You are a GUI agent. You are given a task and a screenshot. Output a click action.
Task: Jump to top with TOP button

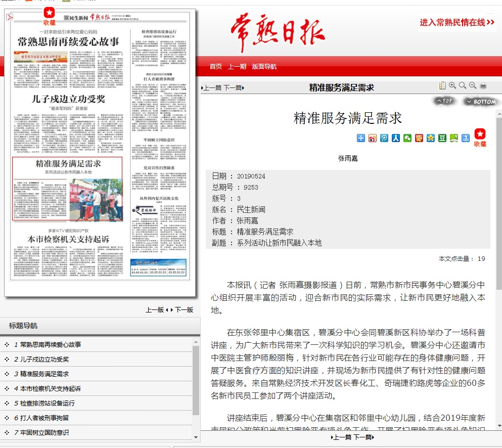click(x=444, y=101)
